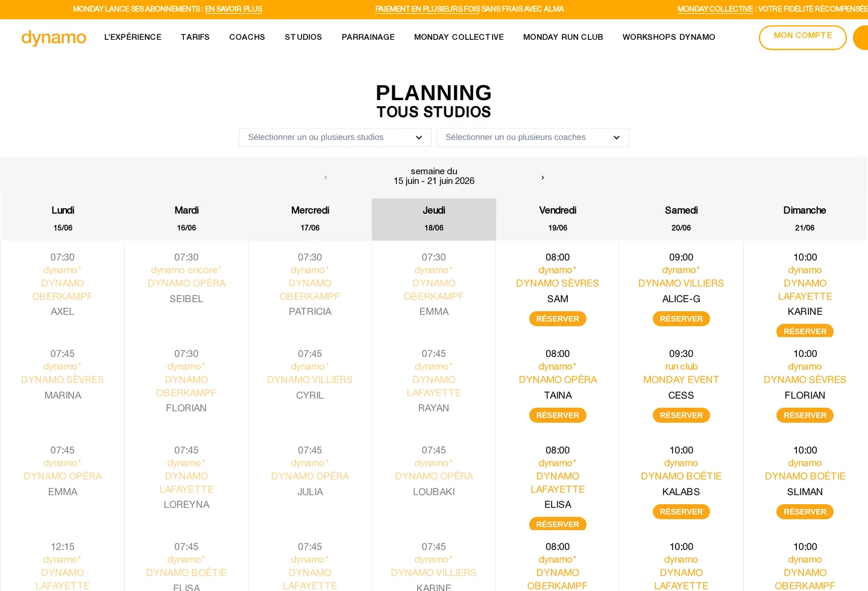Open the PARRAINAGE page
This screenshot has width=868, height=591.
click(368, 37)
